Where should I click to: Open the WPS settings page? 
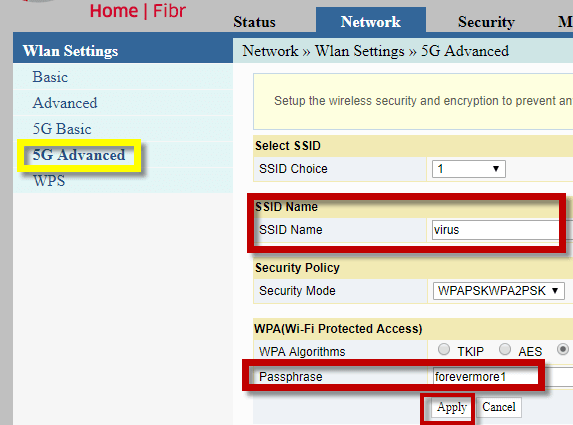pos(49,181)
